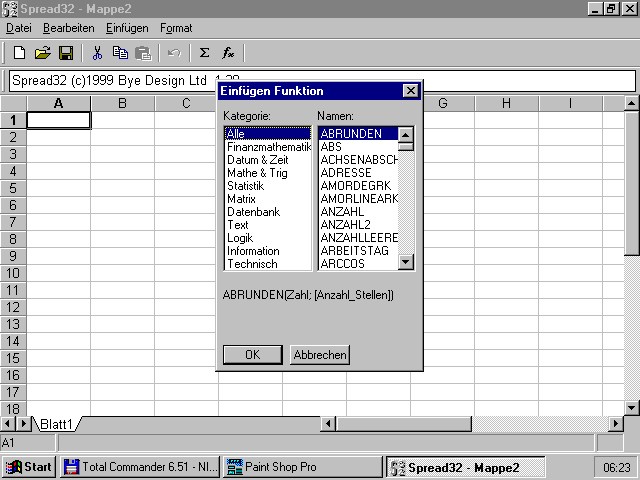The image size is (640, 480).
Task: Click column header H
Action: [506, 103]
